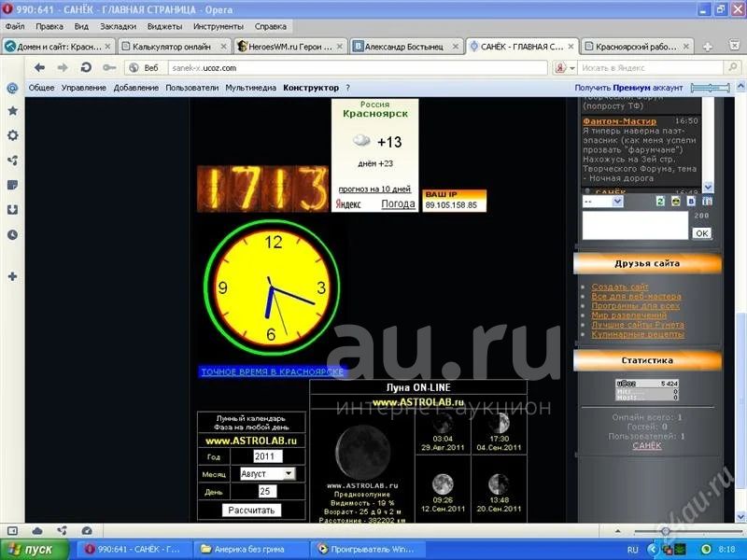Open the прогноз на 10 дней link
The width and height of the screenshot is (747, 560).
pos(374,189)
